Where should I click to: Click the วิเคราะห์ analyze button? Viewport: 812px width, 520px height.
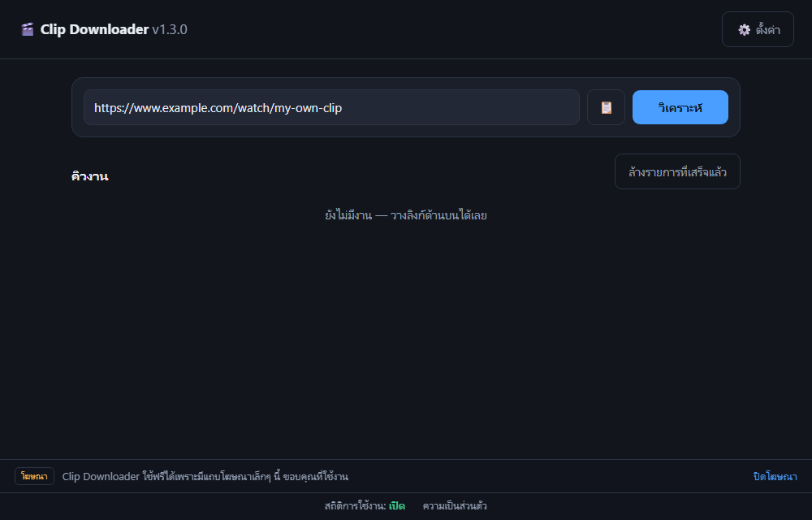point(680,108)
